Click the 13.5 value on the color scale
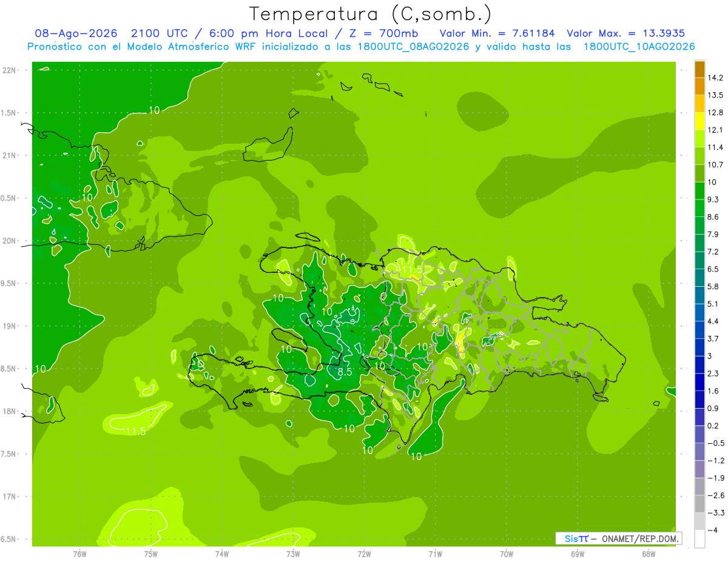Screen dimensions: 728x562 [x=715, y=95]
